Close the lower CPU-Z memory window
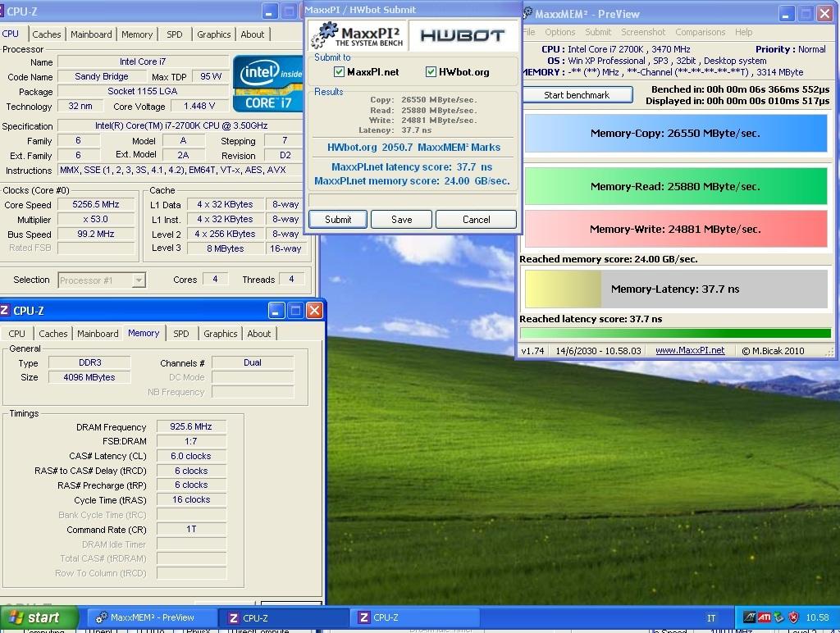The height and width of the screenshot is (633, 840). [314, 311]
